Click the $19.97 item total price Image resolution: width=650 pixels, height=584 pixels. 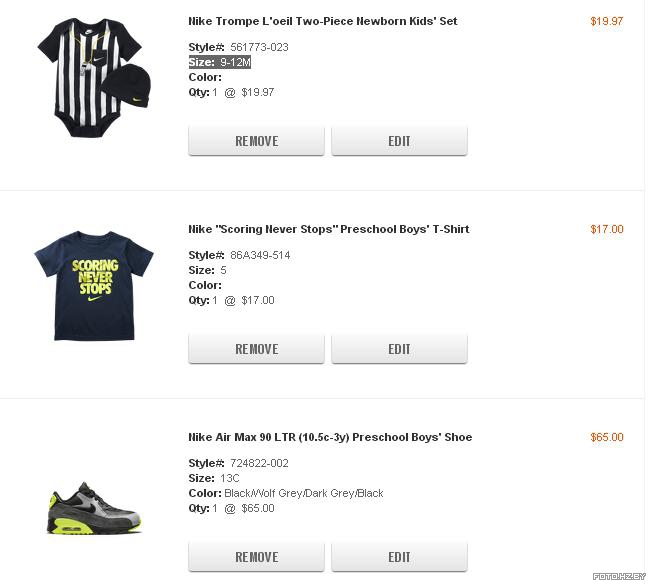[x=606, y=21]
